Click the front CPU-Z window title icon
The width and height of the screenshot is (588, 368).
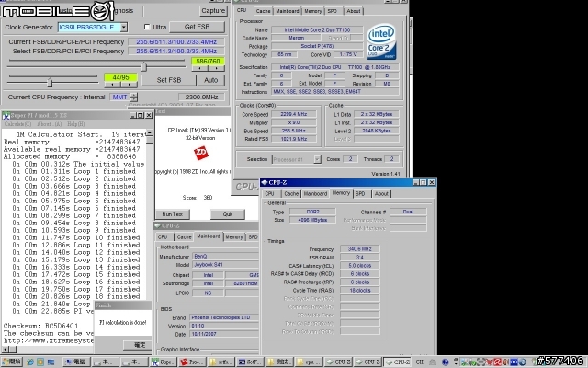[x=265, y=182]
